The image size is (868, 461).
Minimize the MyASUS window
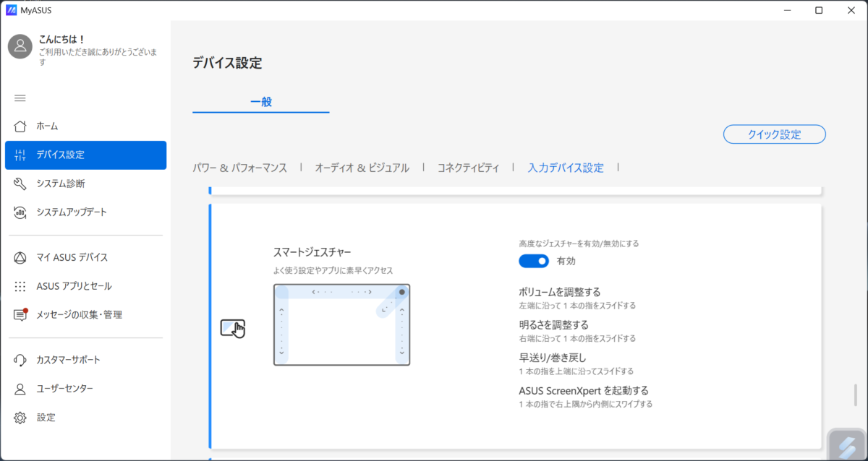[786, 10]
